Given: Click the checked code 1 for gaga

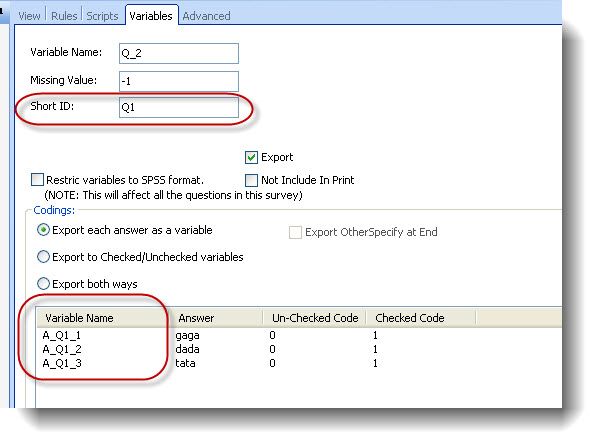Looking at the screenshot, I should coord(375,335).
